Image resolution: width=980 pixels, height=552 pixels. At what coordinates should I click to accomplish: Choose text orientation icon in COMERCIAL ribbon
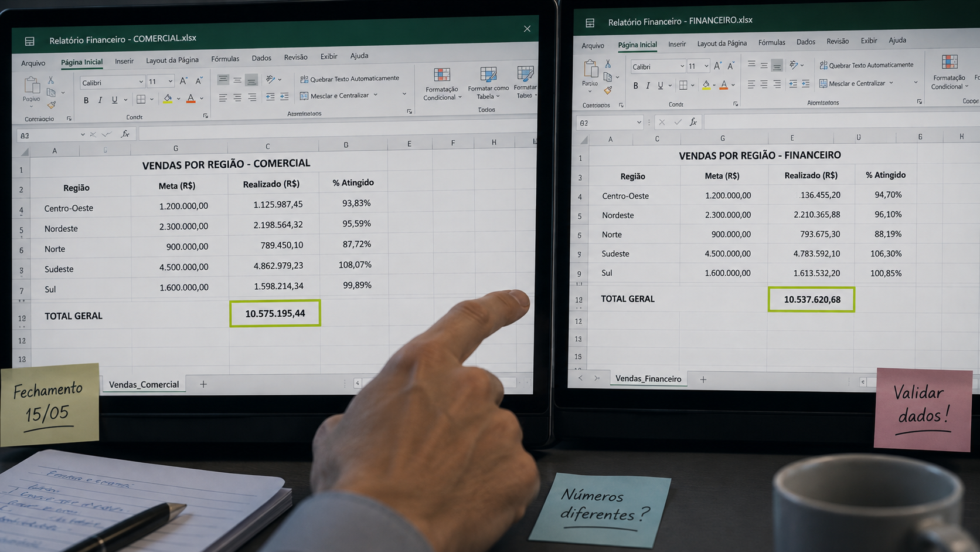point(270,79)
